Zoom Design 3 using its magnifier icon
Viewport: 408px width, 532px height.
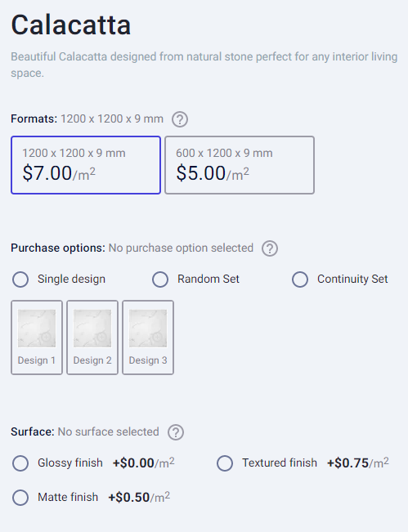pyautogui.click(x=157, y=338)
